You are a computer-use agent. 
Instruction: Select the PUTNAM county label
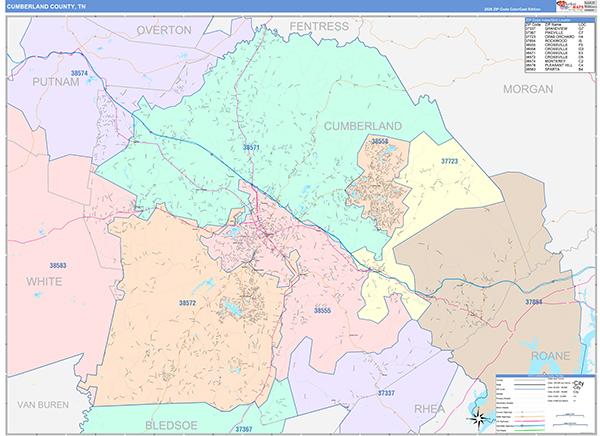[56, 82]
